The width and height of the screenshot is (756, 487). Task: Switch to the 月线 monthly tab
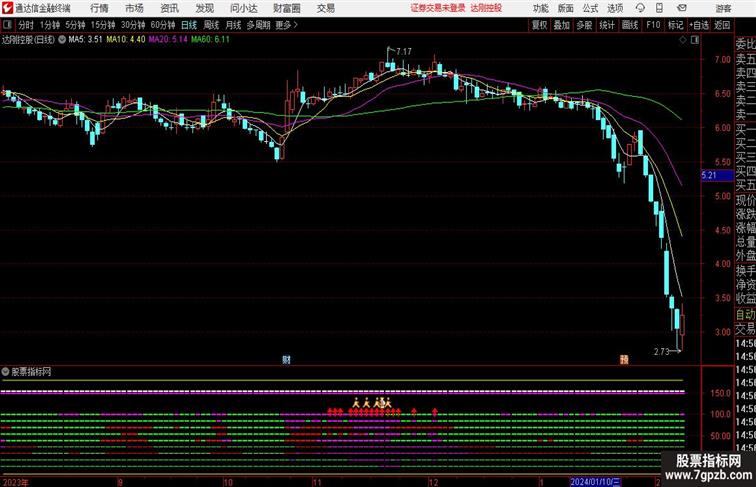233,25
